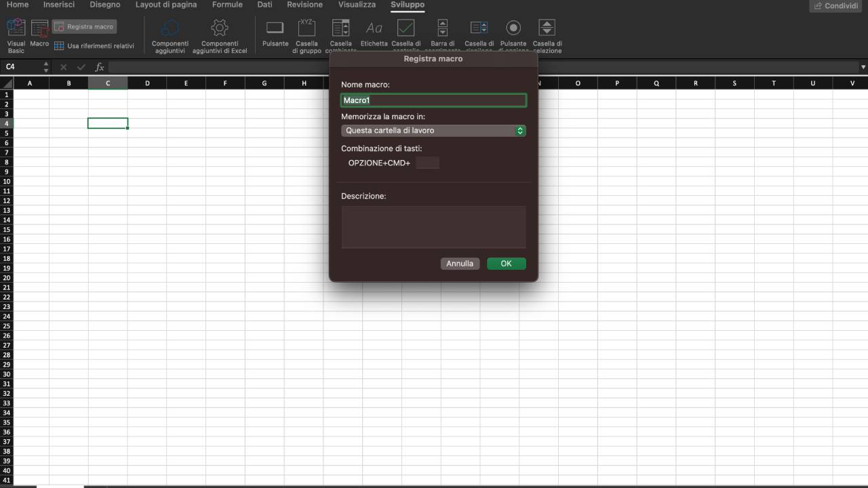This screenshot has width=868, height=488.
Task: Toggle Usa riferimenti relativi
Action: (95, 46)
